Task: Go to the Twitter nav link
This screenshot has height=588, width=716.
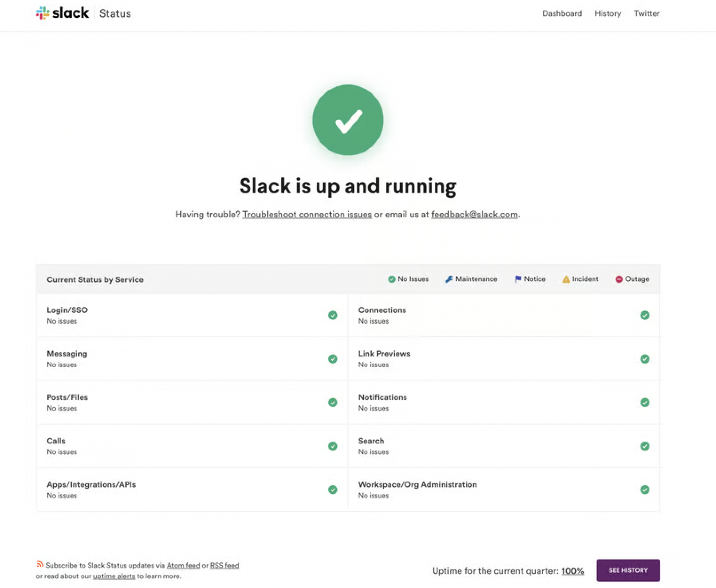Action: 647,13
